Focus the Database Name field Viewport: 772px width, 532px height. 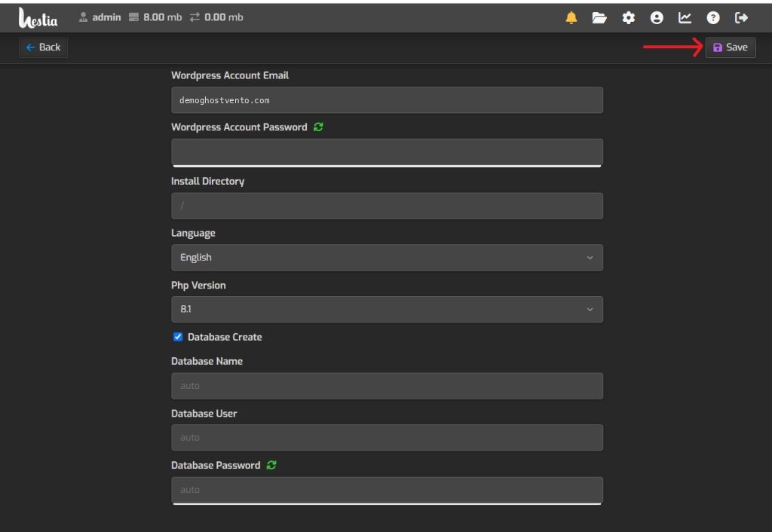point(387,386)
